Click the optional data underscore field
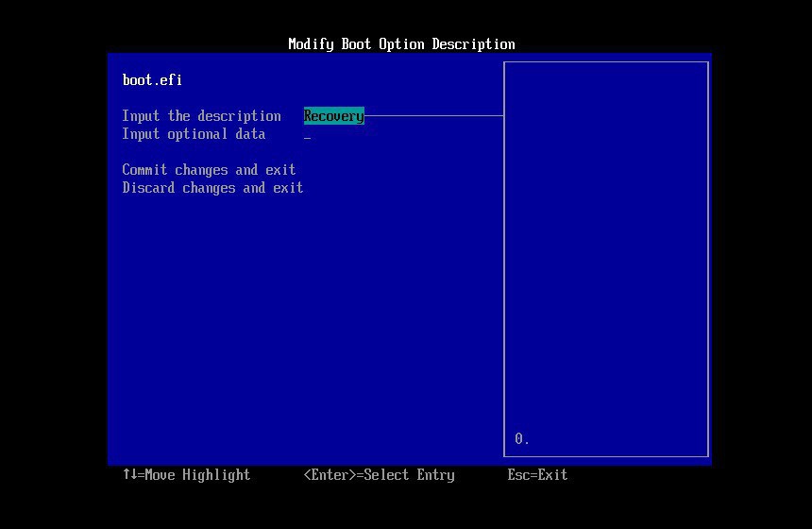812x529 pixels. (307, 135)
